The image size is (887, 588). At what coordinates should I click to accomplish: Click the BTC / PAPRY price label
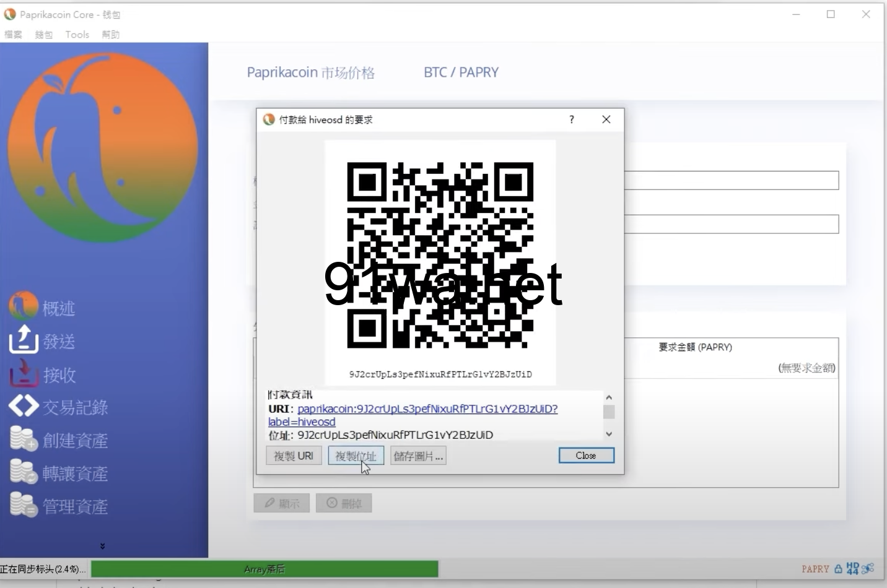[x=461, y=72]
